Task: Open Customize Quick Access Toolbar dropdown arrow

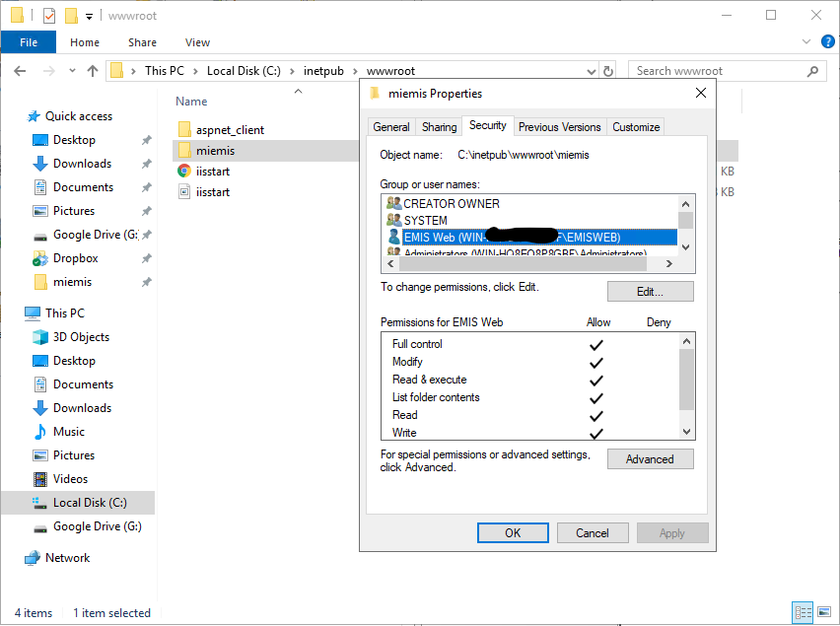Action: coord(89,17)
